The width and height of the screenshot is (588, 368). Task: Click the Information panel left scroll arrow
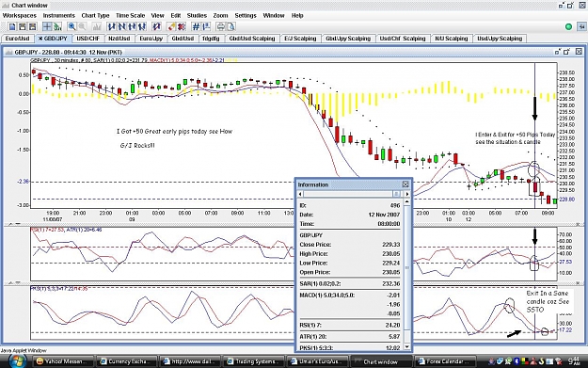point(300,194)
